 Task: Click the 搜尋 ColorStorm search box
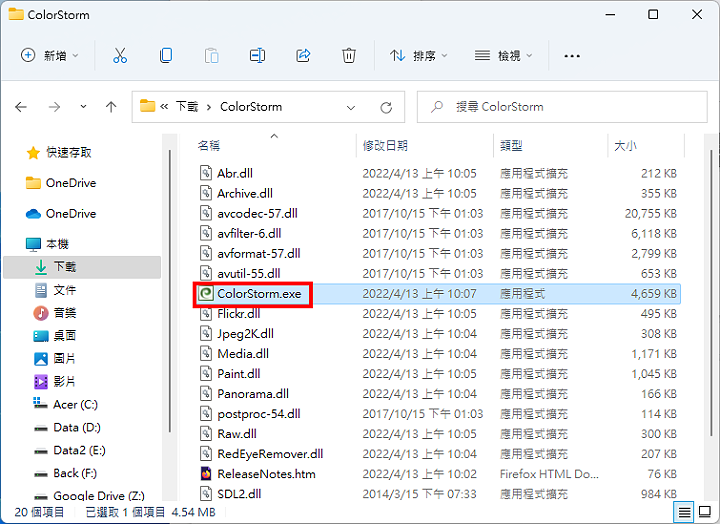[x=562, y=107]
